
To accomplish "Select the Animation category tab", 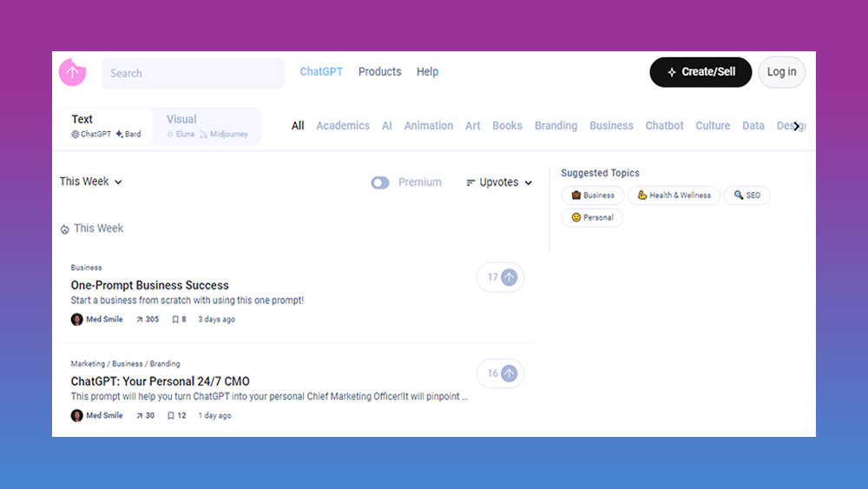I will [x=429, y=126].
